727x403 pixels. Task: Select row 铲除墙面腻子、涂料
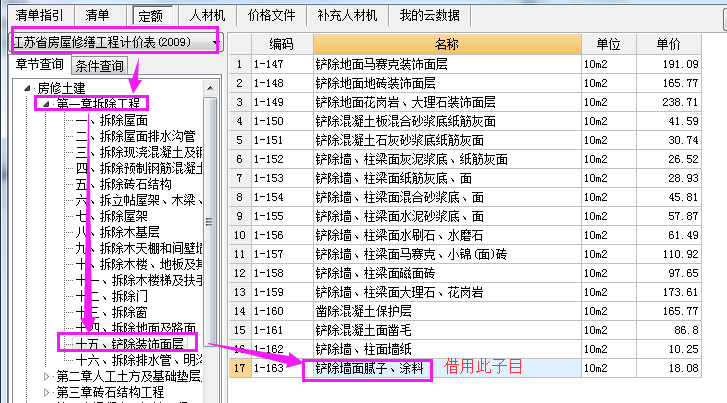(465, 368)
